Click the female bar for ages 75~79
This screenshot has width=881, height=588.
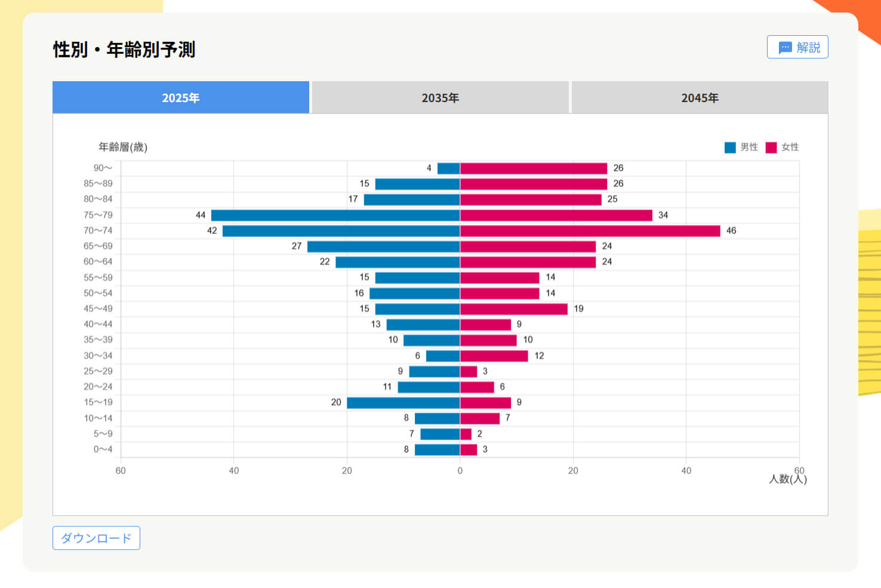click(556, 216)
